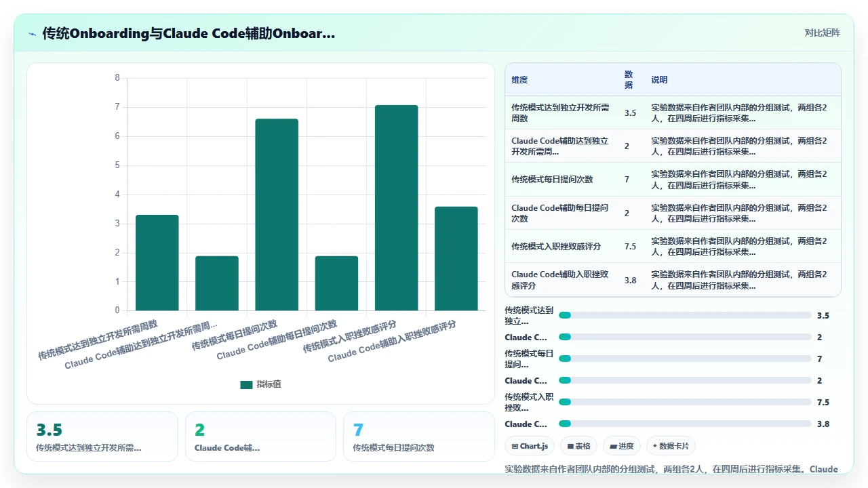Click the data card showing 7
This screenshot has height=488, width=868.
click(419, 436)
